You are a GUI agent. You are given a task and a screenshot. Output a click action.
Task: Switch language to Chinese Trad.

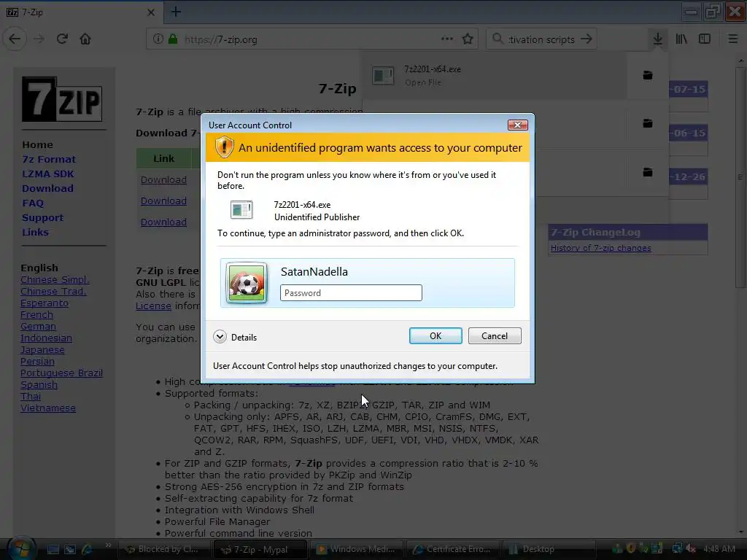point(53,291)
